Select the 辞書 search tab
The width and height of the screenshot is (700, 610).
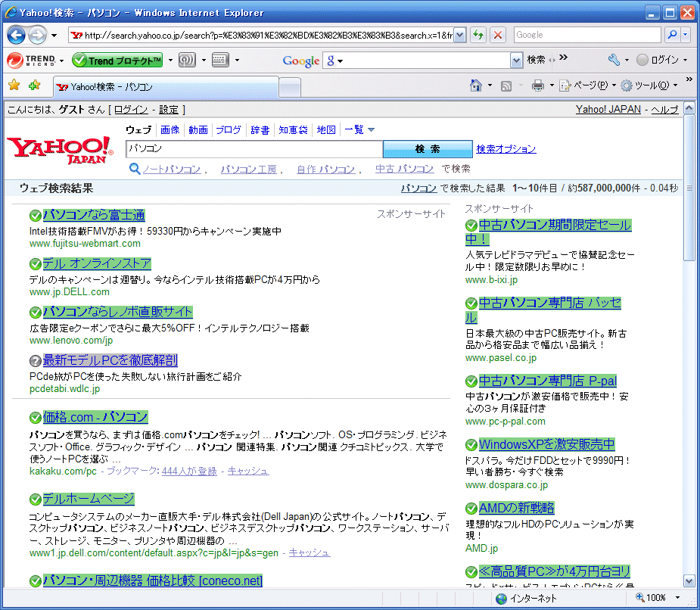click(x=260, y=129)
